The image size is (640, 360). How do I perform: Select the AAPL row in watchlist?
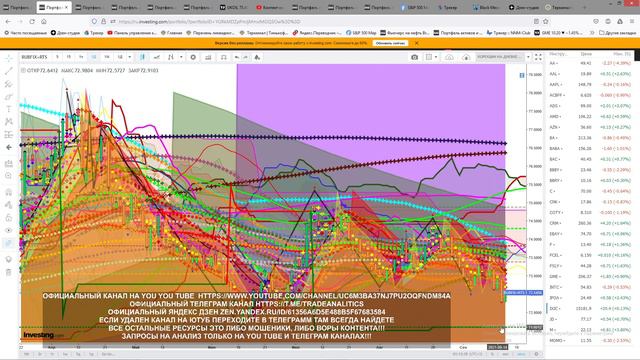[x=590, y=84]
